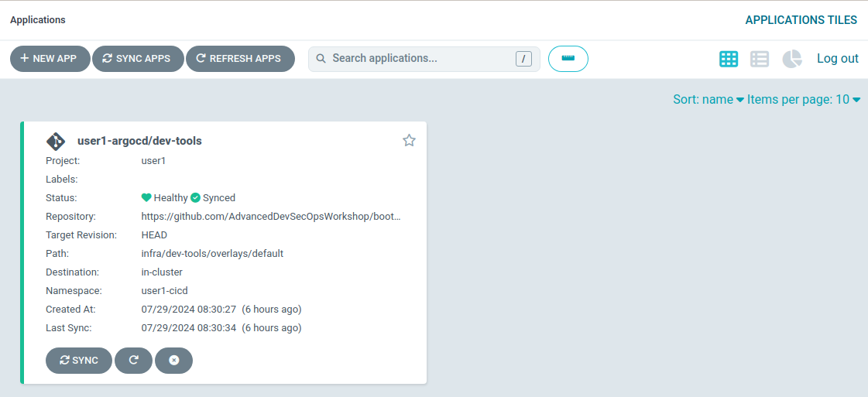This screenshot has height=397, width=868.
Task: Open Items per page: 10 dropdown
Action: [803, 100]
